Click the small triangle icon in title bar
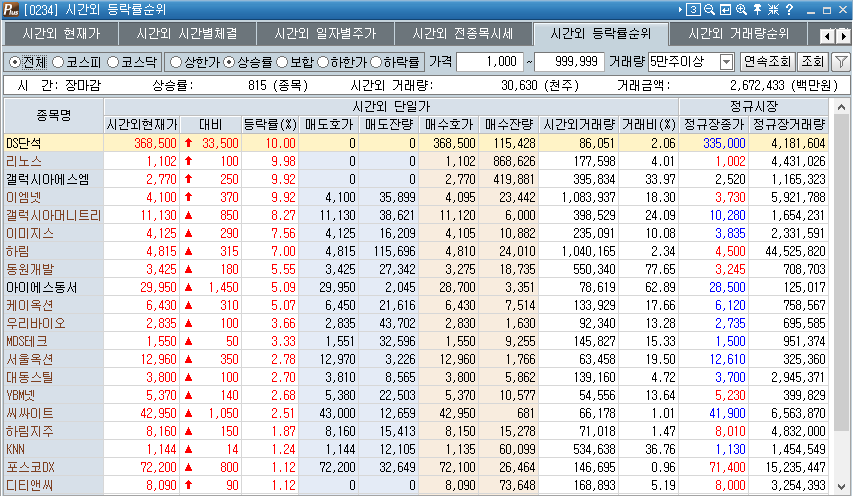The image size is (853, 496). click(x=681, y=10)
